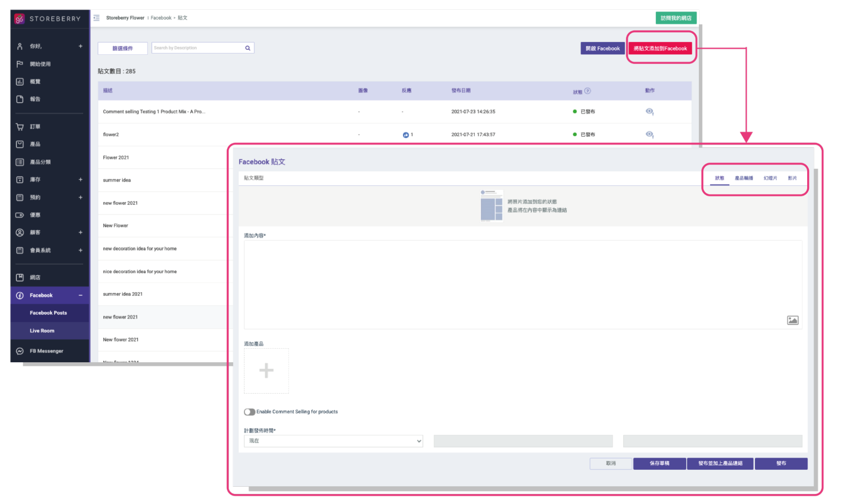Click 發布並加上產品連結 button
This screenshot has height=504, width=843.
coord(720,464)
